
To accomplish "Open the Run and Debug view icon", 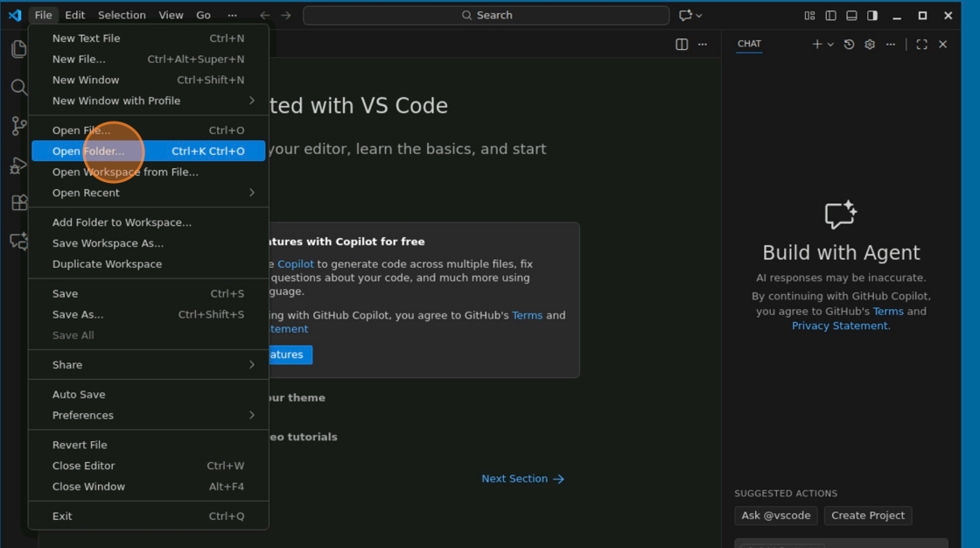I will pos(18,165).
